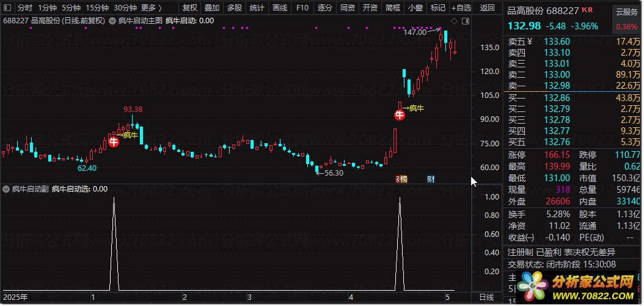The height and width of the screenshot is (306, 644).
Task: Add stock via +自选 button
Action: [x=461, y=7]
